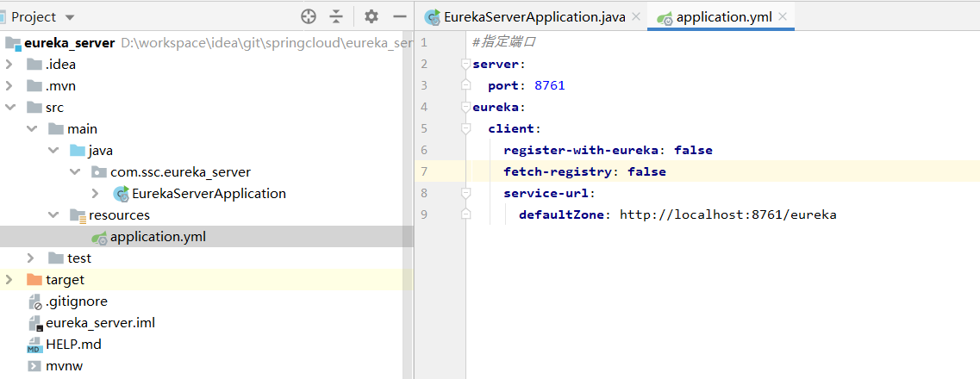980x379 pixels.
Task: Fold the service-url block in the gutter
Action: [x=465, y=193]
